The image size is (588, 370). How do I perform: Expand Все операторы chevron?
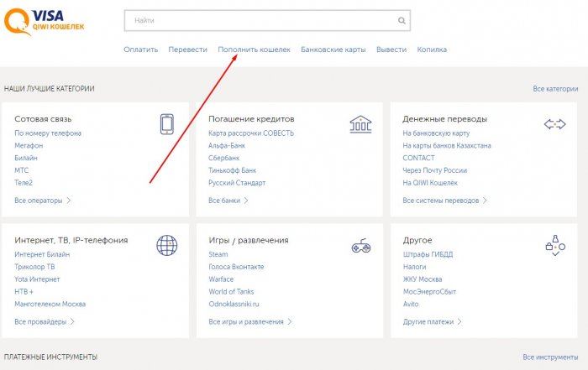69,201
